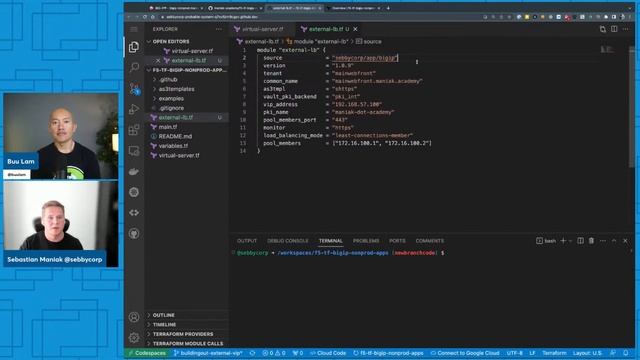Expand the examples folder
Image resolution: width=640 pixels, height=360 pixels.
click(x=171, y=98)
